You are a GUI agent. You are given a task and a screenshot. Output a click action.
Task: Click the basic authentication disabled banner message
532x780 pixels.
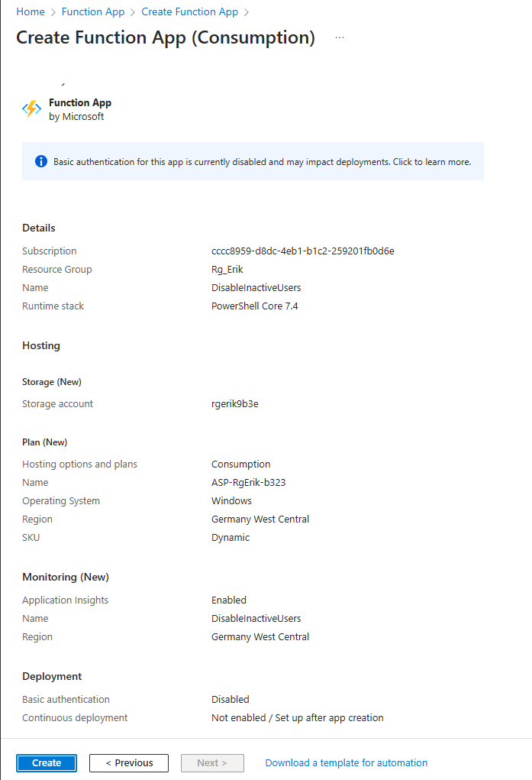262,162
